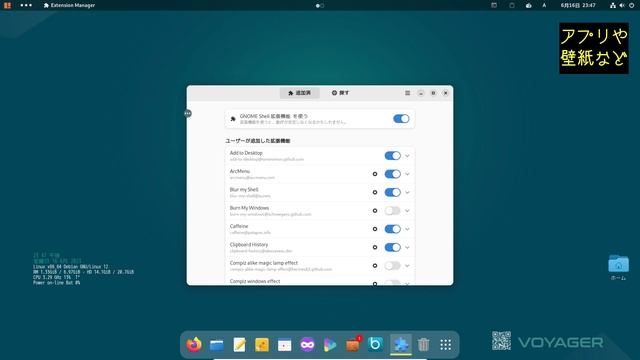Viewport: 640px width, 360px height.
Task: Open the input method 'A' indicator
Action: coord(544,5)
